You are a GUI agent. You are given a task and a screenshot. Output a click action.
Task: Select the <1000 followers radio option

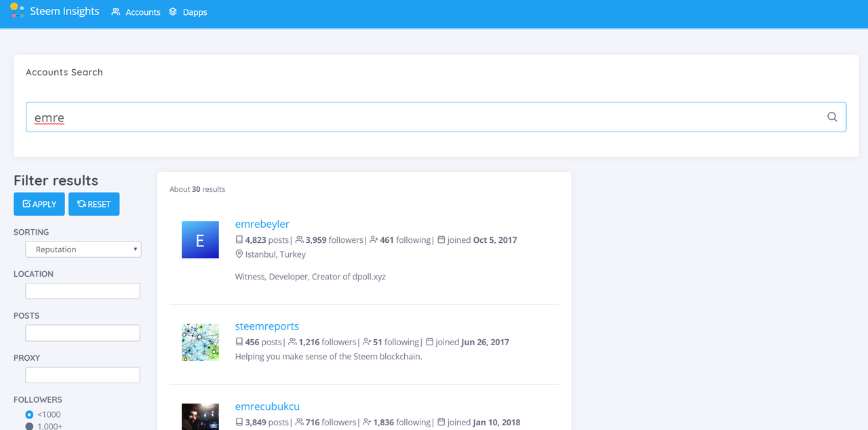[29, 414]
